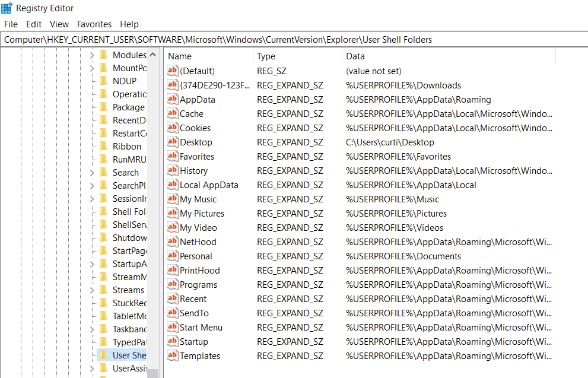The height and width of the screenshot is (378, 588).
Task: Open the Edit menu
Action: pyautogui.click(x=33, y=24)
